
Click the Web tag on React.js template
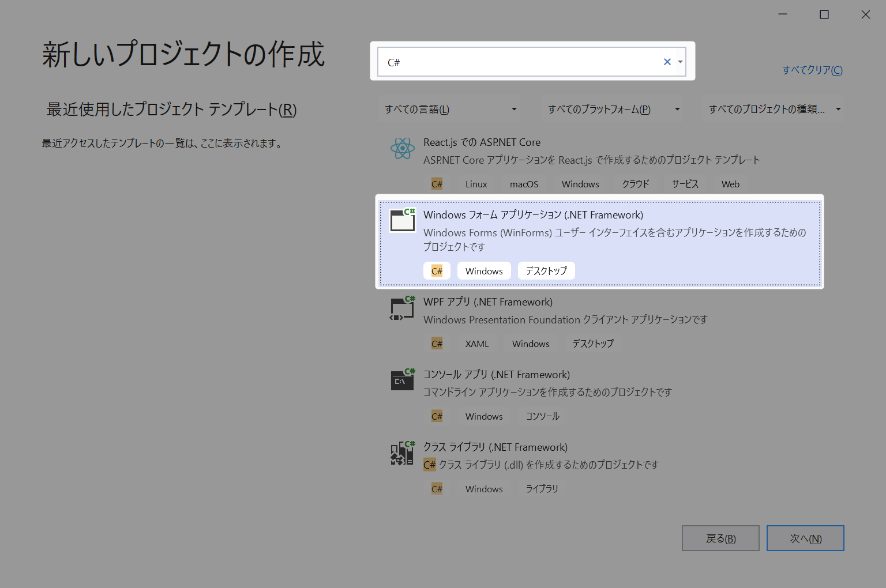[730, 184]
